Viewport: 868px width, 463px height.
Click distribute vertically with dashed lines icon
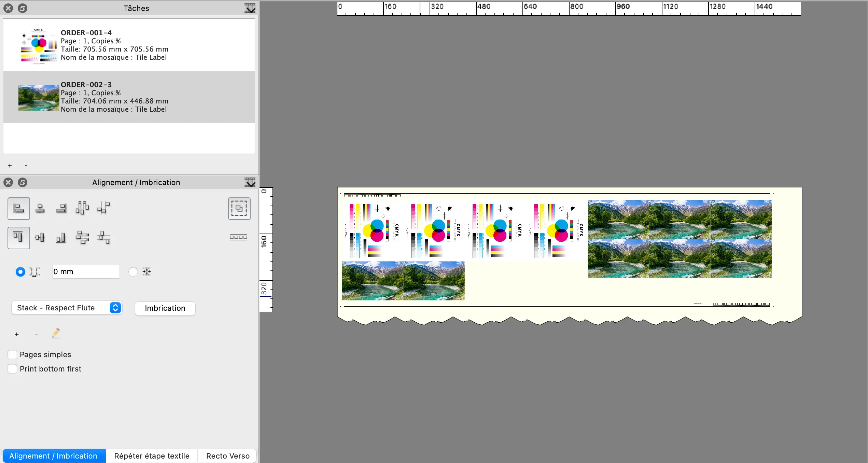coord(82,237)
